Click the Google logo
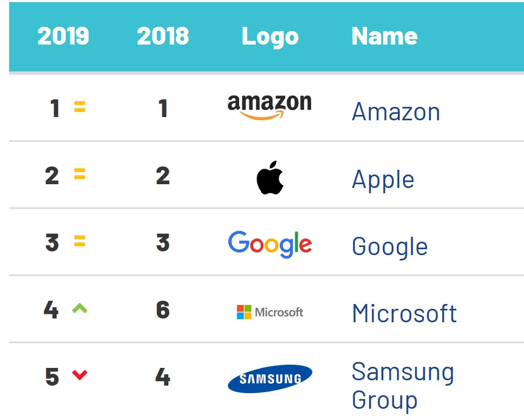 click(x=270, y=244)
